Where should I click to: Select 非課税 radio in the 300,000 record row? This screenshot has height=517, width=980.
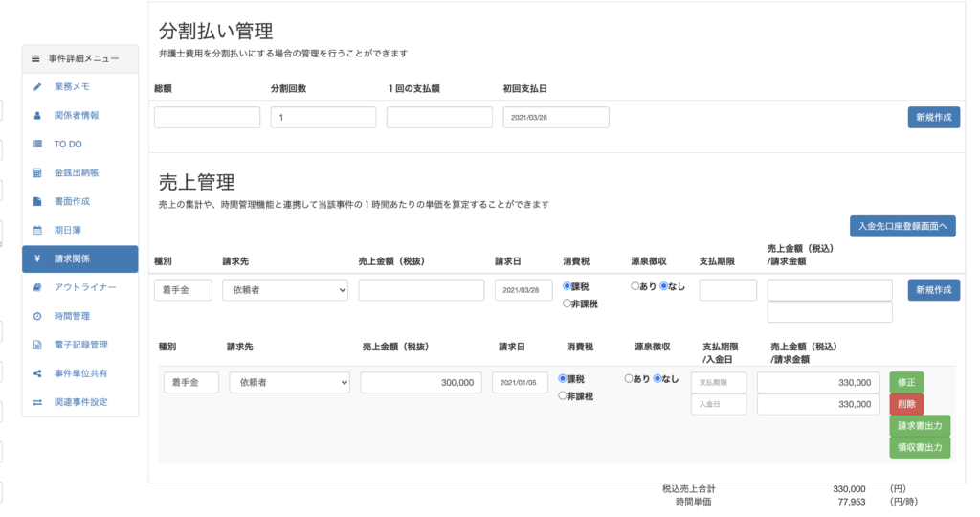pyautogui.click(x=564, y=396)
